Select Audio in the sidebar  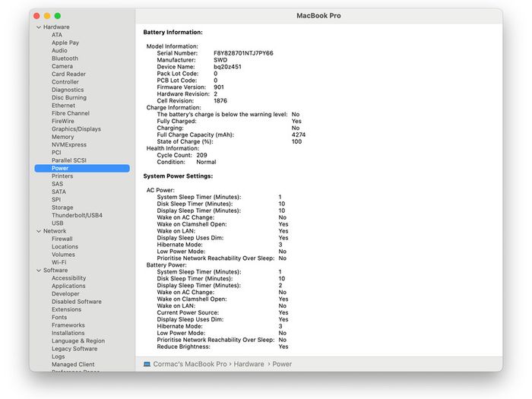pos(59,51)
